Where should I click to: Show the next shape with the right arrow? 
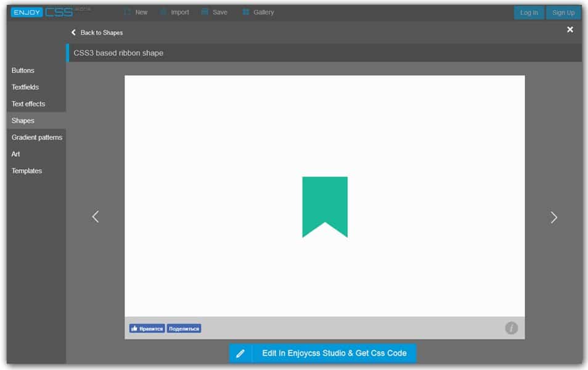(553, 217)
